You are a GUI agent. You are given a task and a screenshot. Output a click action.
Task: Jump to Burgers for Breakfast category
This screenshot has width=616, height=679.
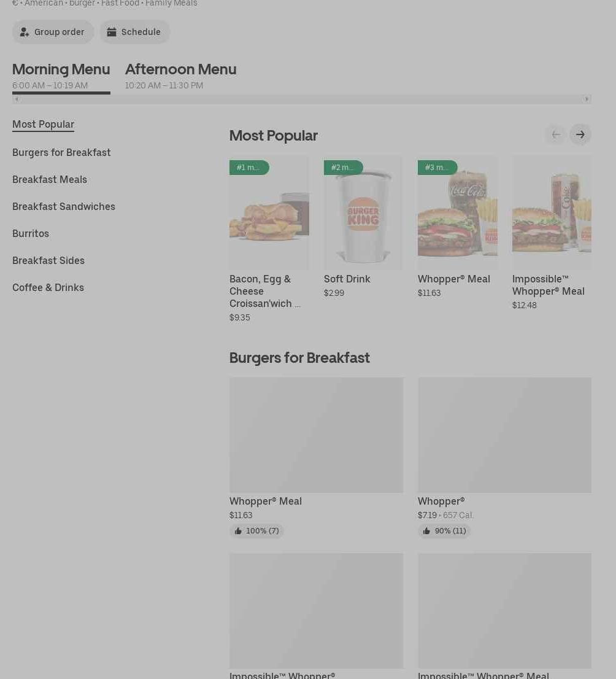tap(61, 152)
